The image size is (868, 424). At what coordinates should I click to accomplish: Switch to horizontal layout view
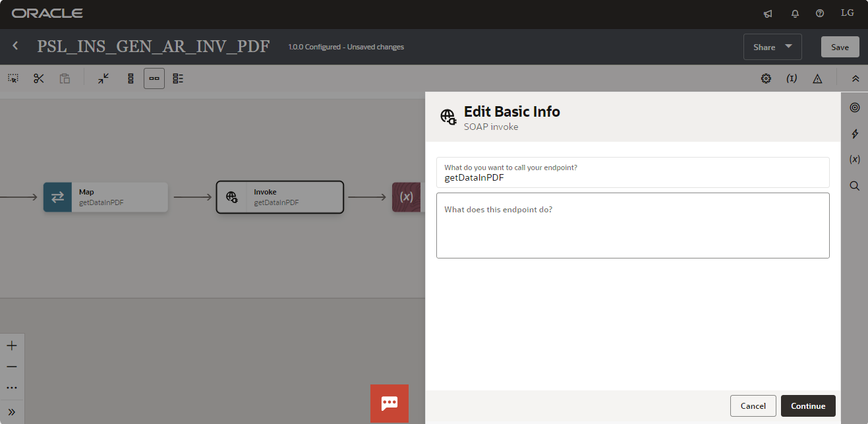click(154, 78)
